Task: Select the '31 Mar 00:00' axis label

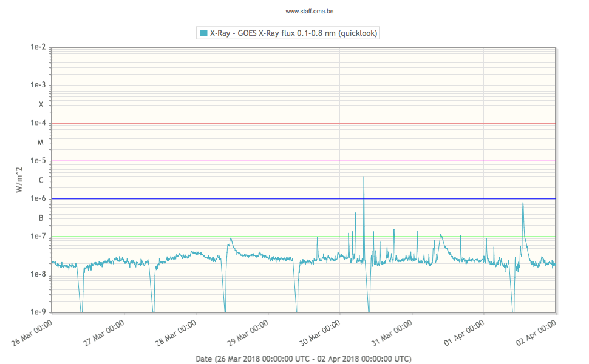Action: pyautogui.click(x=392, y=333)
